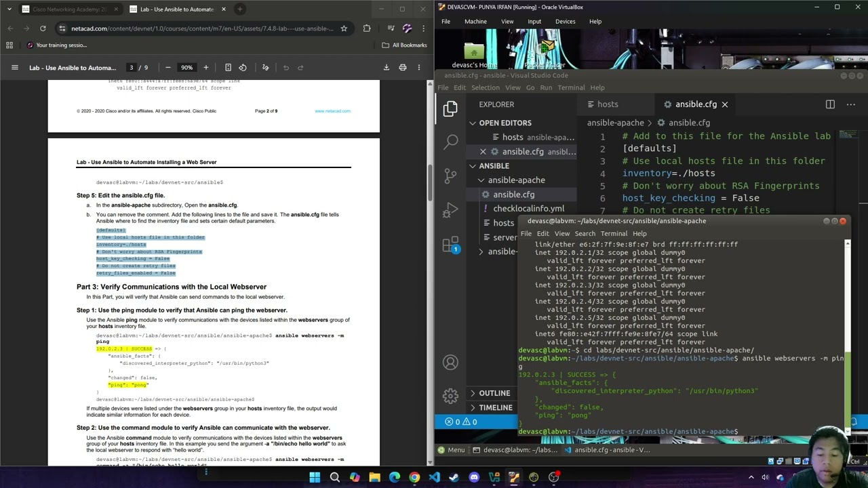868x488 pixels.
Task: Open the Chrome profile avatar
Action: [x=407, y=28]
